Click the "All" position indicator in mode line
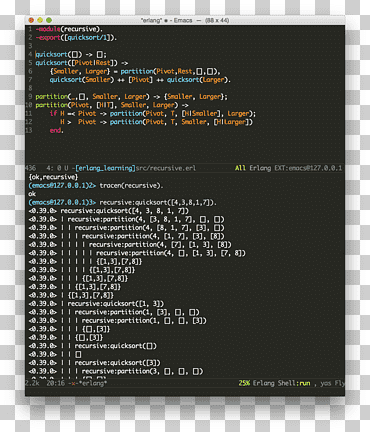Screen dimensions: 370x432 240,168
